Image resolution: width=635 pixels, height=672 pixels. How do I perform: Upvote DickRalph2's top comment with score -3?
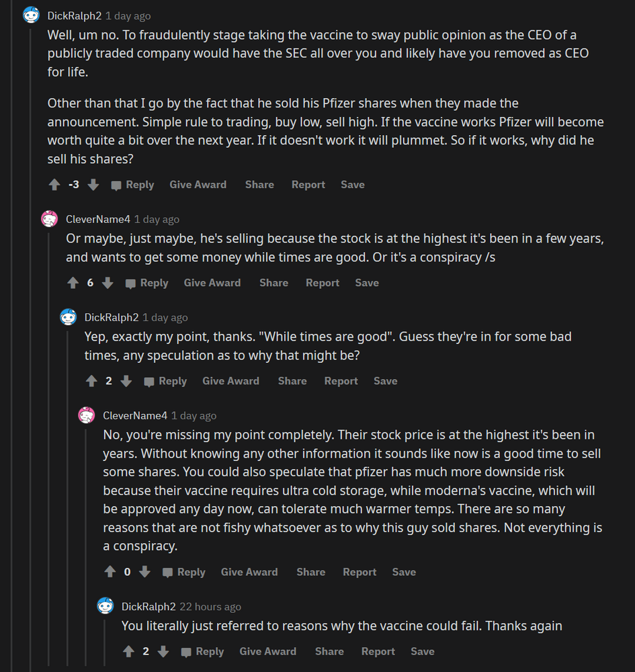click(x=54, y=185)
